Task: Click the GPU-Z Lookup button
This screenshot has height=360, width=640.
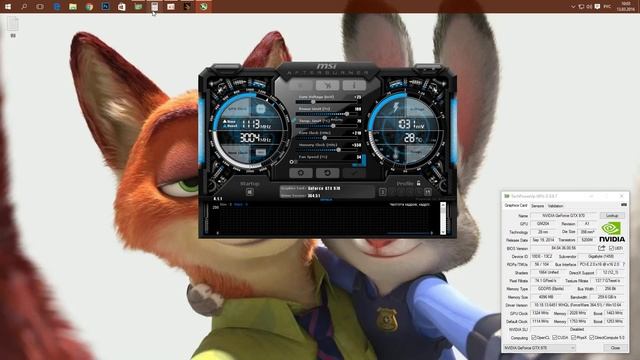Action: point(612,216)
